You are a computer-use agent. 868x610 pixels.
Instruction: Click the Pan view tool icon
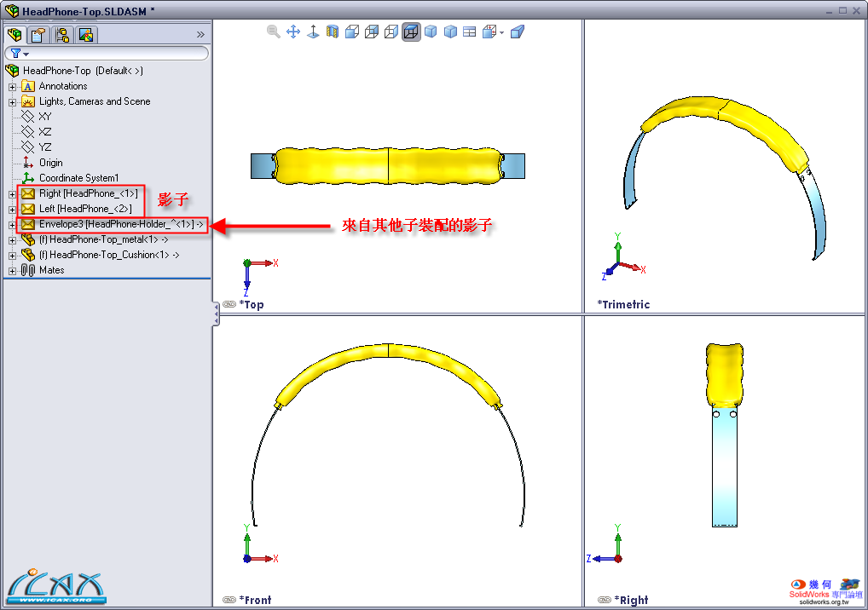click(293, 32)
